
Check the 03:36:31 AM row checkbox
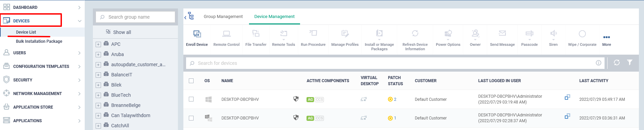tap(191, 118)
